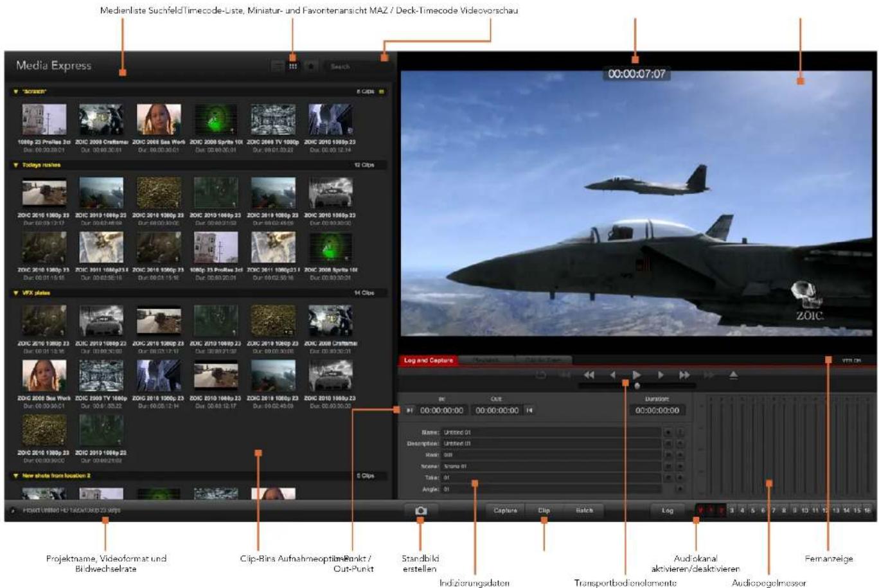Viewport: 879px width, 588px height.
Task: Click the Log button
Action: tap(668, 511)
